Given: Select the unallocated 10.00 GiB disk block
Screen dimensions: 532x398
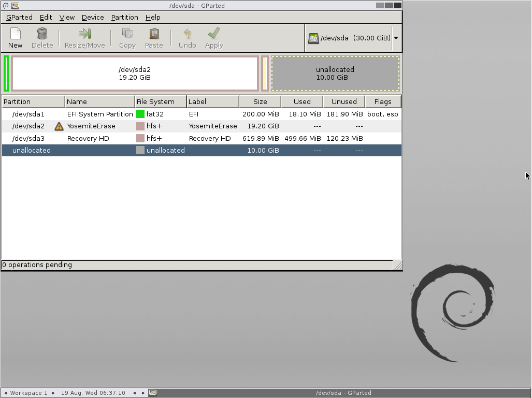Looking at the screenshot, I should pyautogui.click(x=335, y=73).
